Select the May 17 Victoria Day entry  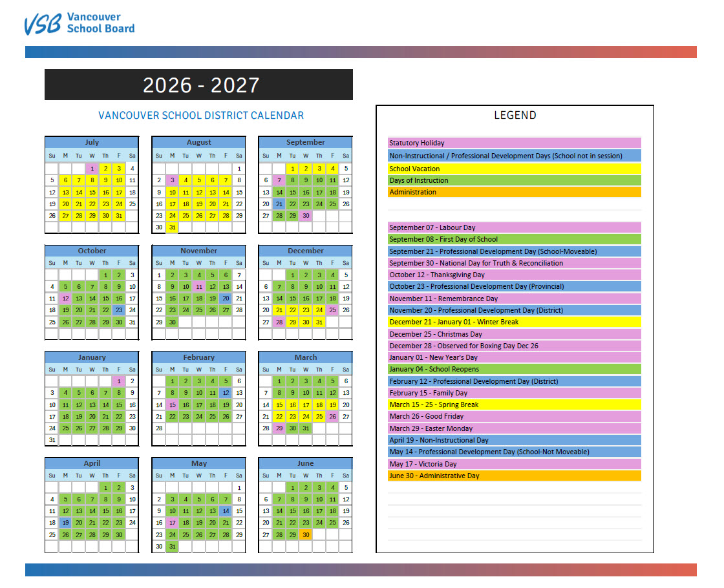point(514,463)
